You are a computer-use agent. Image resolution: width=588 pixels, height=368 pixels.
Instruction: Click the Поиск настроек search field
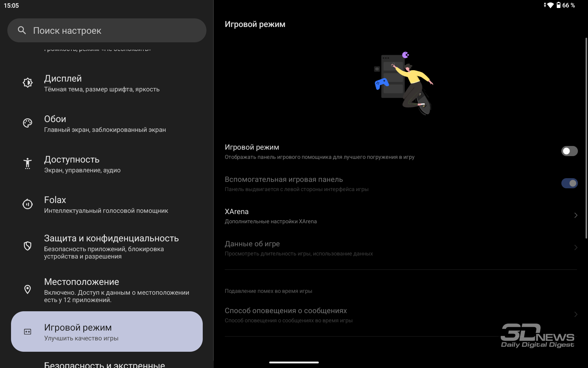[x=107, y=30]
